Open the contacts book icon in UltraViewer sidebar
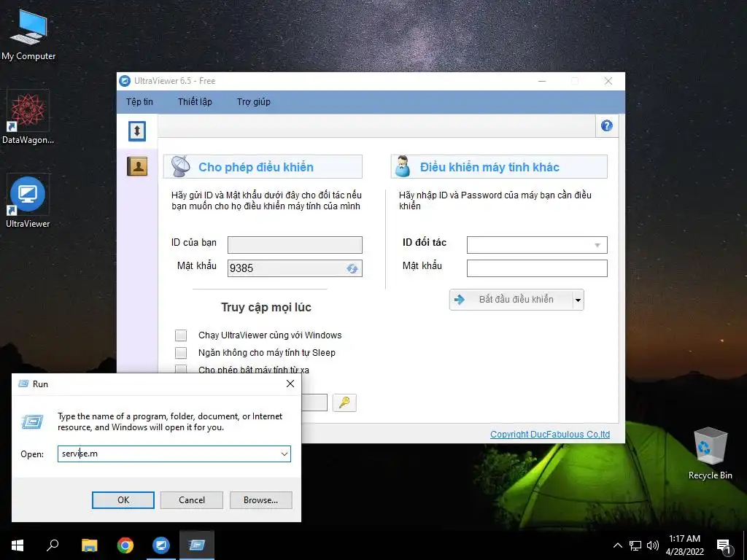747x560 pixels. [137, 166]
